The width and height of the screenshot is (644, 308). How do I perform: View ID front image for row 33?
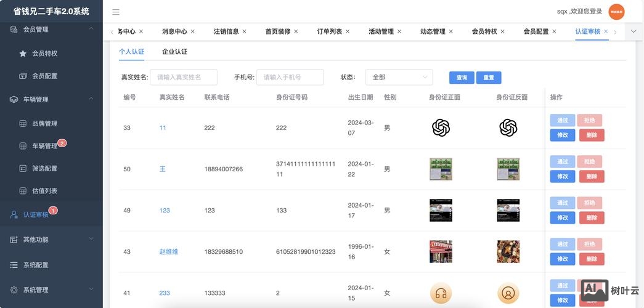441,128
